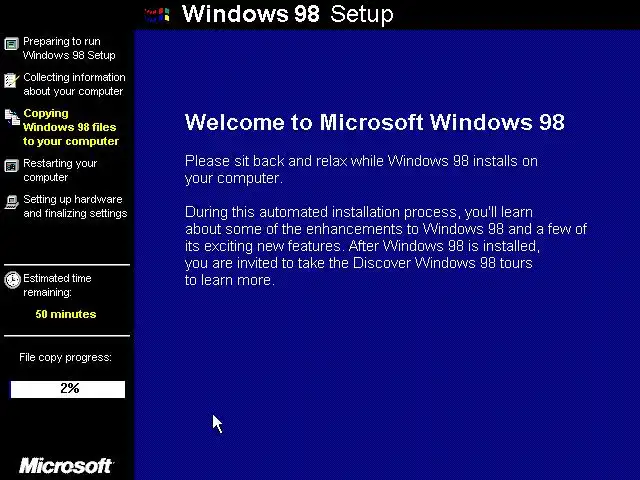Select 'Setting up hardware and finalizing settings'

[x=75, y=206]
